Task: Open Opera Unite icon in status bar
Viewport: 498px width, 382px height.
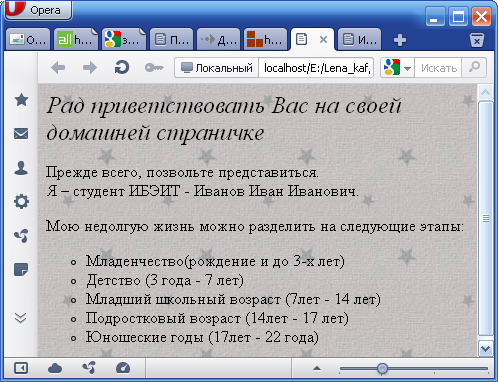Action: 89,368
